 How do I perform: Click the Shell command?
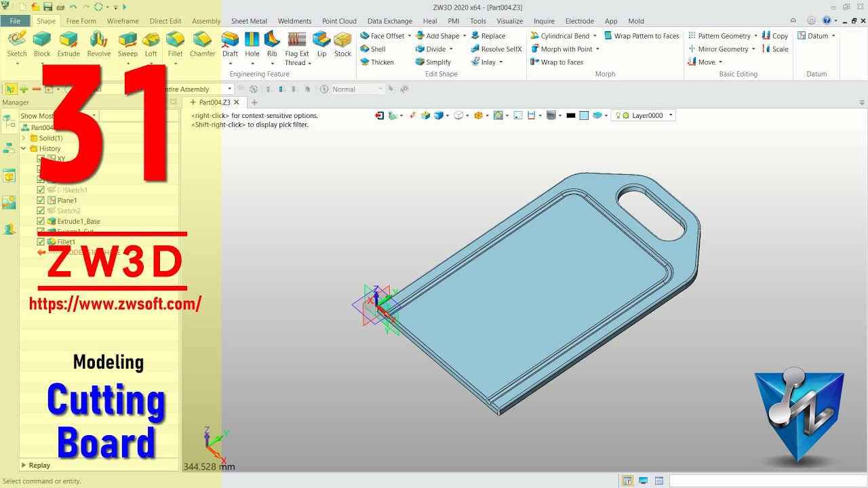(x=373, y=49)
